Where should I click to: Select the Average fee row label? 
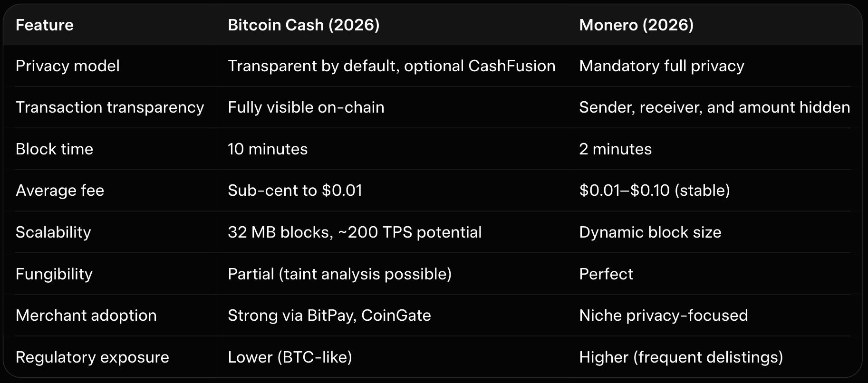click(x=59, y=191)
